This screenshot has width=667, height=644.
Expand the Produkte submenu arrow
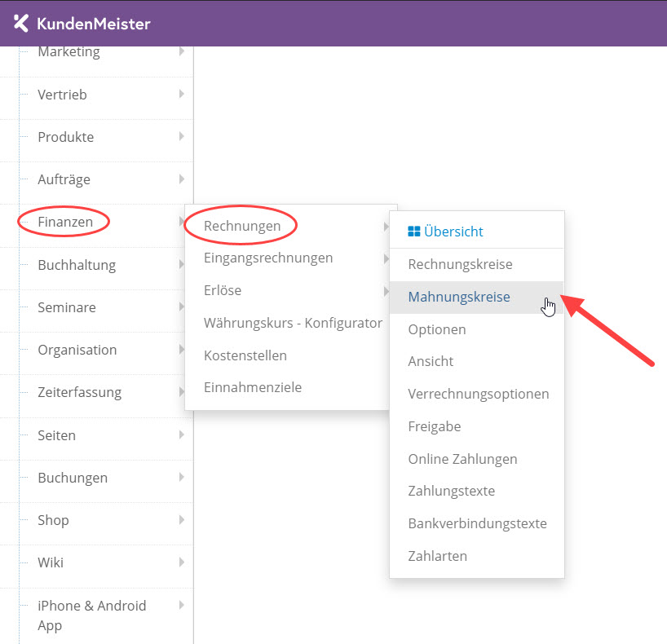[x=182, y=136]
